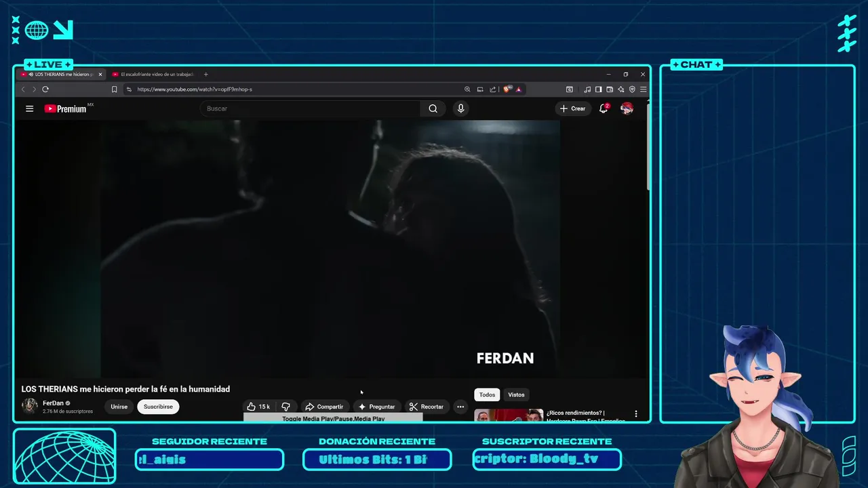This screenshot has width=868, height=488.
Task: Click the magnifier search button
Action: pyautogui.click(x=433, y=108)
